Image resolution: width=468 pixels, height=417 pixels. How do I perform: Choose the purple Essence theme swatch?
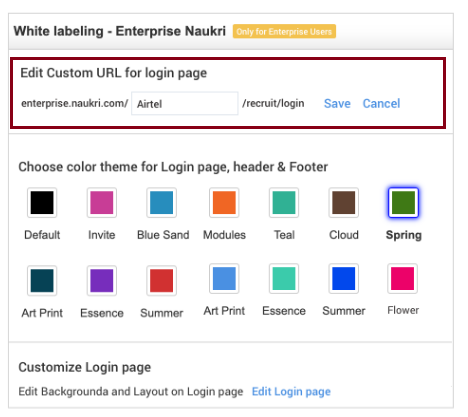point(102,281)
